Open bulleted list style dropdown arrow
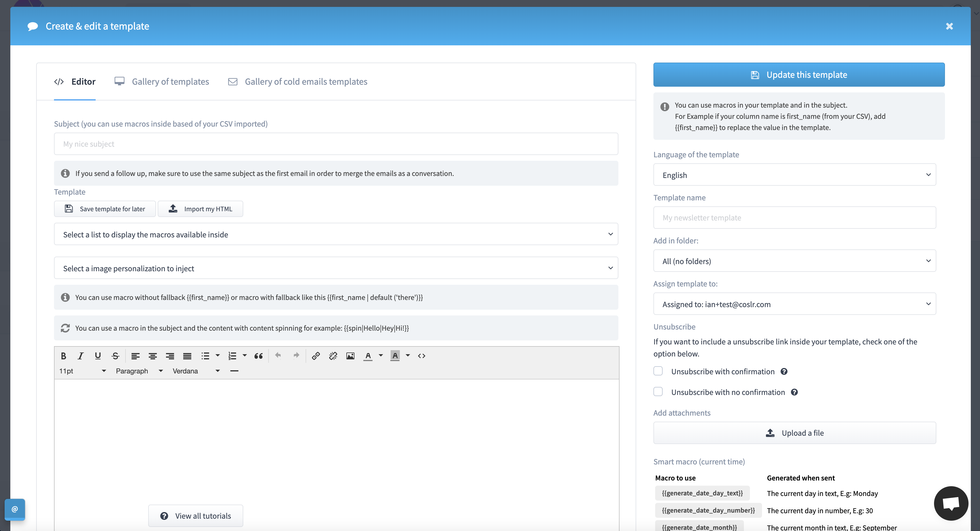Viewport: 980px width, 531px height. coord(218,356)
